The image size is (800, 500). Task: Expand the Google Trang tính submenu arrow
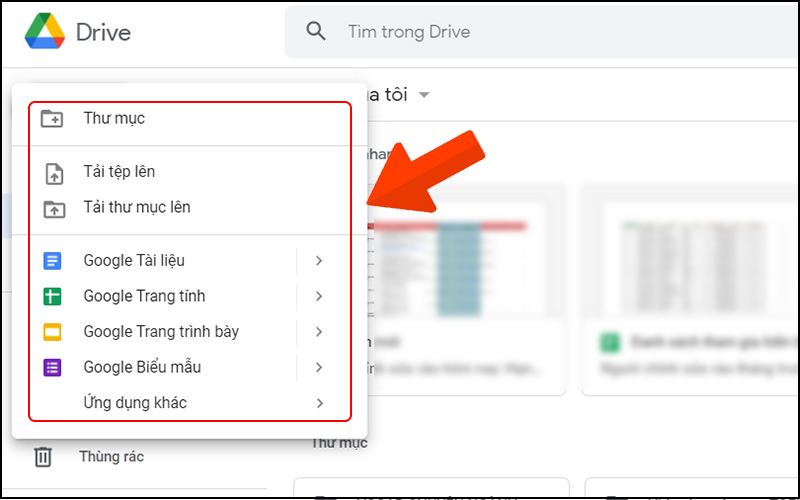click(319, 296)
